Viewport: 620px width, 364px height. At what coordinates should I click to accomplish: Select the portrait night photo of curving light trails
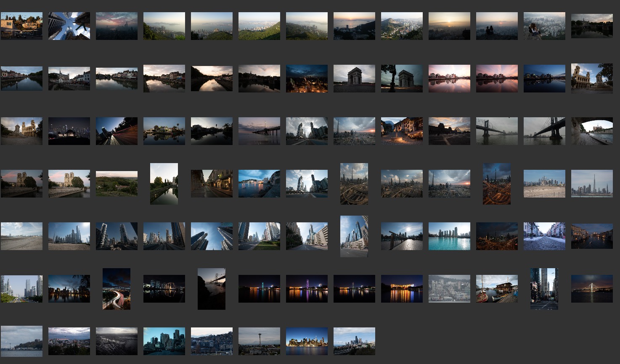(x=117, y=289)
